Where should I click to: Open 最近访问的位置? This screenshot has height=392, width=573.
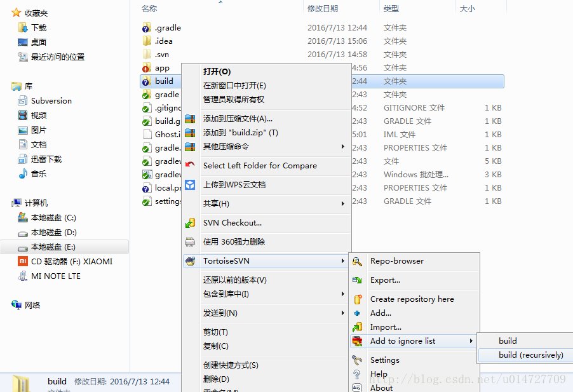(58, 57)
